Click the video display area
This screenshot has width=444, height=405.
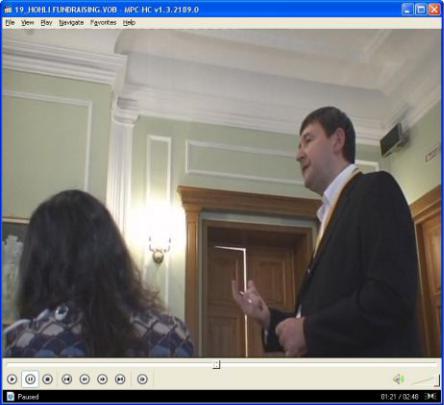(x=222, y=193)
